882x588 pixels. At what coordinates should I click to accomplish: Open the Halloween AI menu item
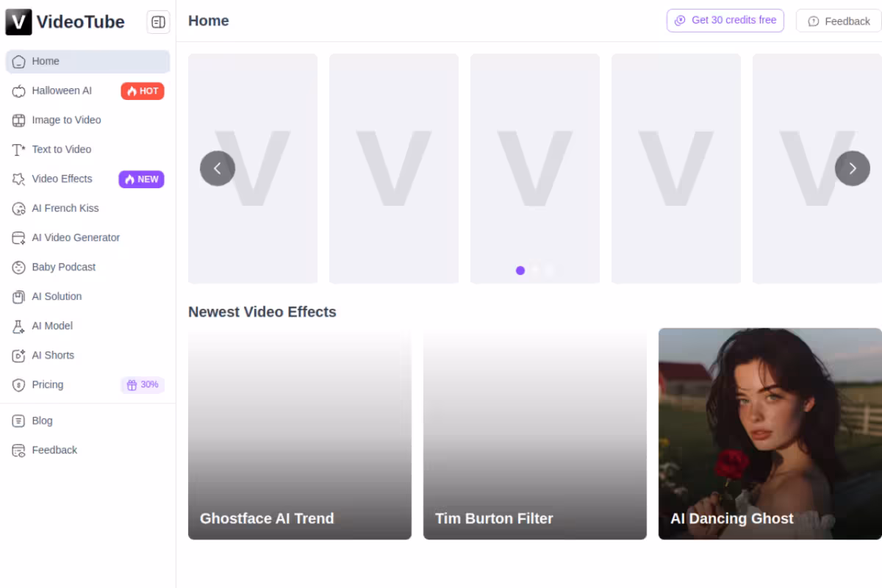[88, 91]
